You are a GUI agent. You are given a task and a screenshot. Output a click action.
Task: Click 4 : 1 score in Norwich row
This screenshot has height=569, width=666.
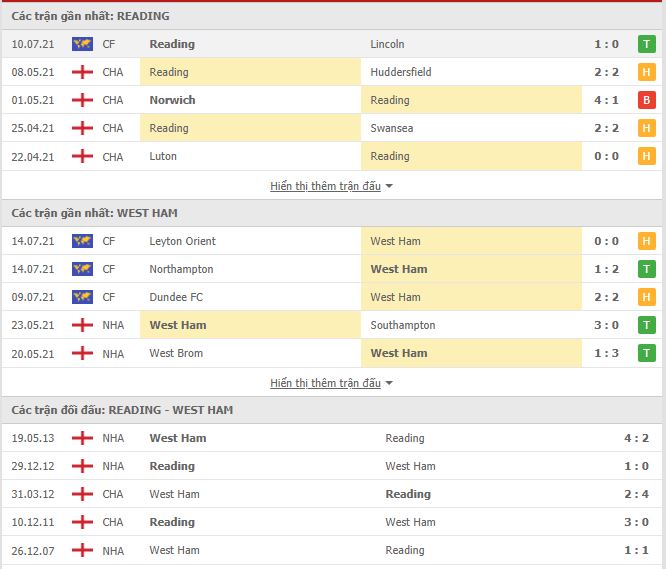606,100
